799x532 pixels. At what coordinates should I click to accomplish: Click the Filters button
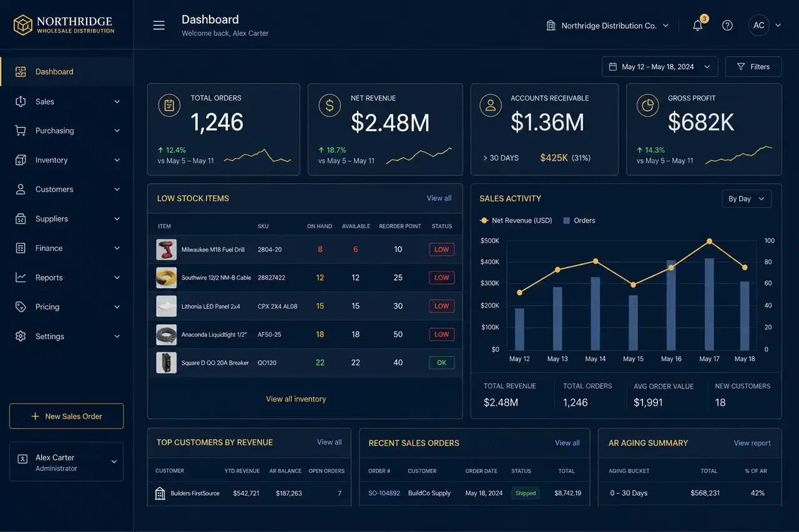[753, 67]
